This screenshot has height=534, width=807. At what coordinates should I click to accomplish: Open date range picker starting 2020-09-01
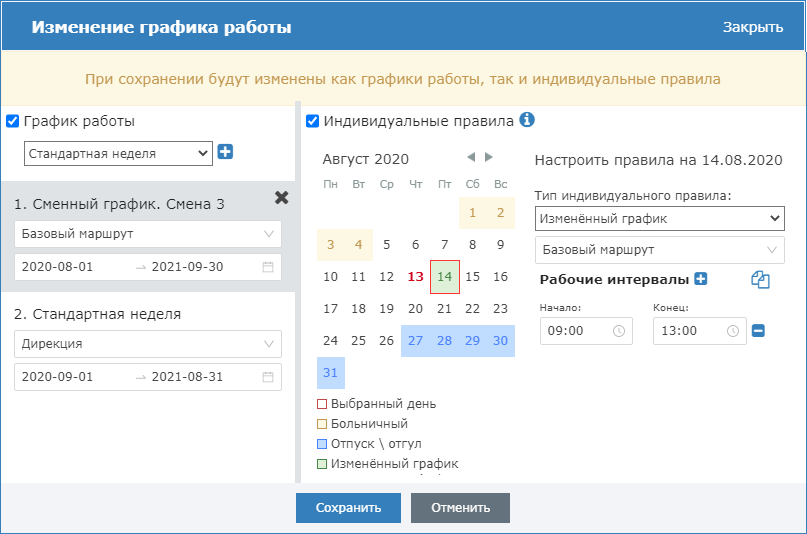click(148, 377)
